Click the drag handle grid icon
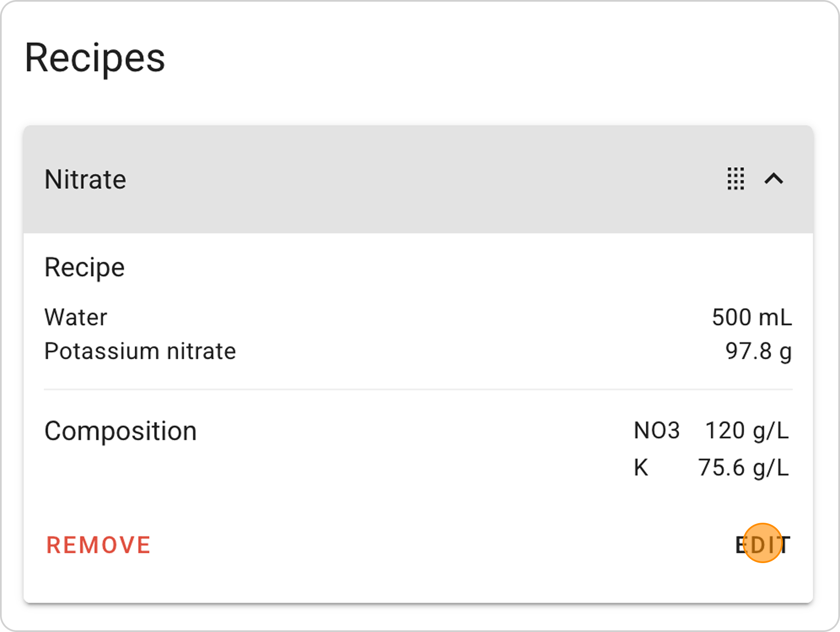840x632 pixels. 735,179
